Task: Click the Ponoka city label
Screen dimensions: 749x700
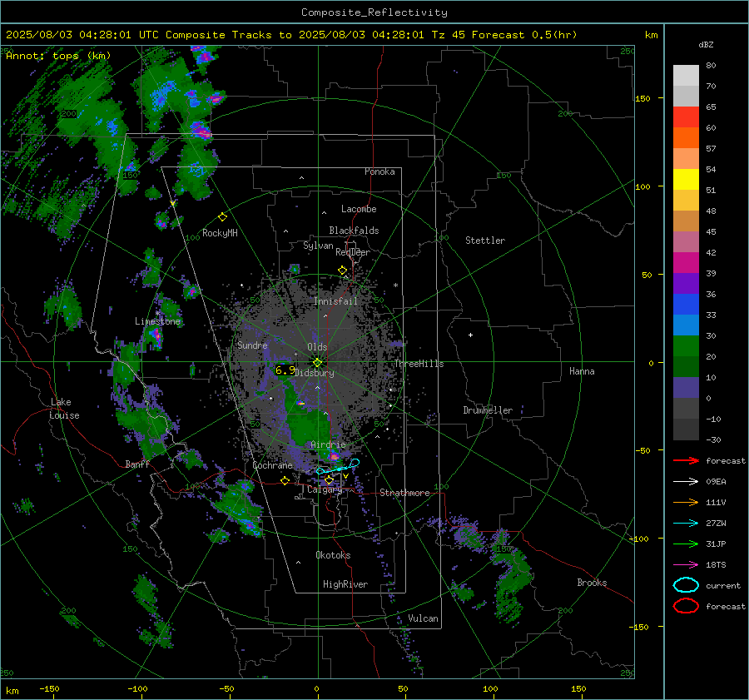Action: point(379,171)
